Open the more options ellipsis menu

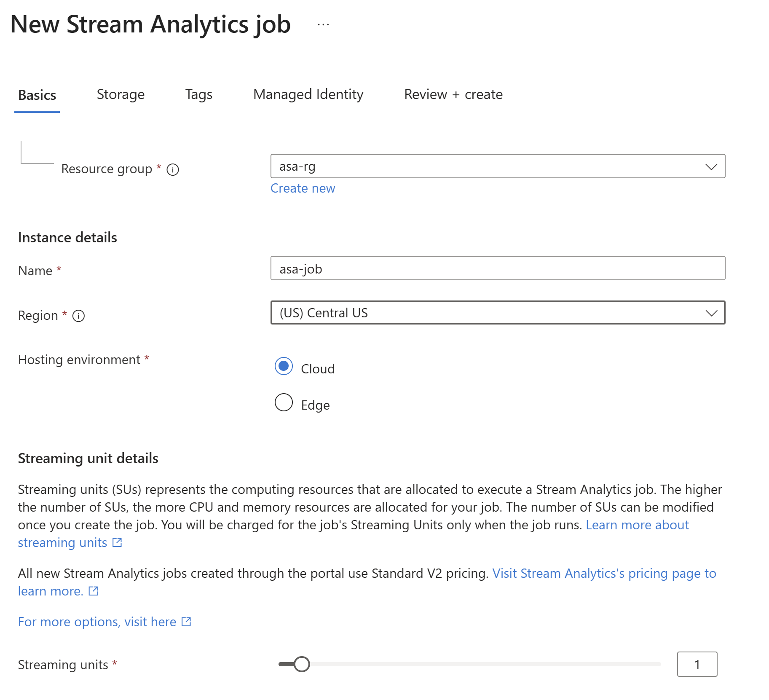pos(323,25)
